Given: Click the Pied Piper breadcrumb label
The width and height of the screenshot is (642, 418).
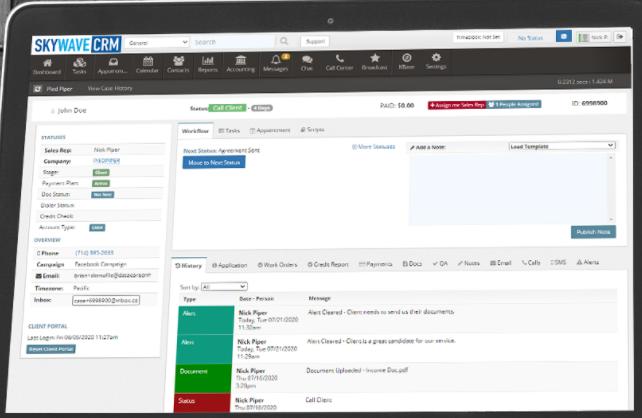Looking at the screenshot, I should click(x=59, y=89).
